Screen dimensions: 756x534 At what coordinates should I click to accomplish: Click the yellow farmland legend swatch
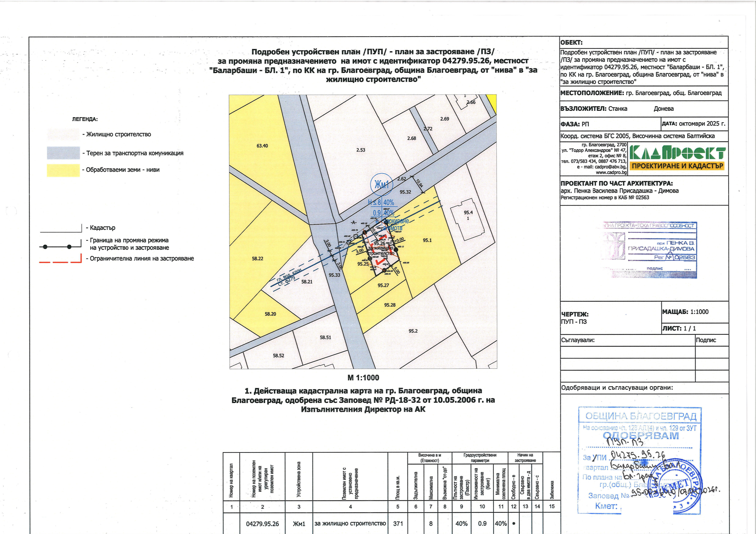[63, 170]
